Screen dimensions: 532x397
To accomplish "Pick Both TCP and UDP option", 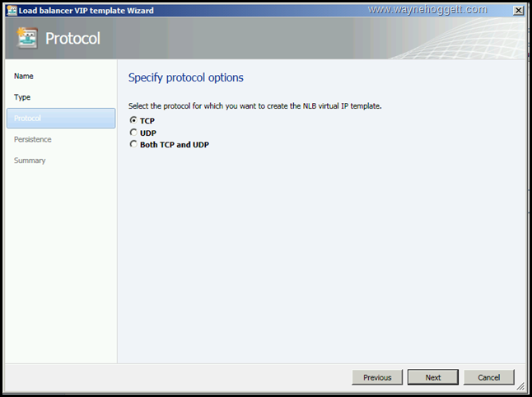I will (133, 144).
